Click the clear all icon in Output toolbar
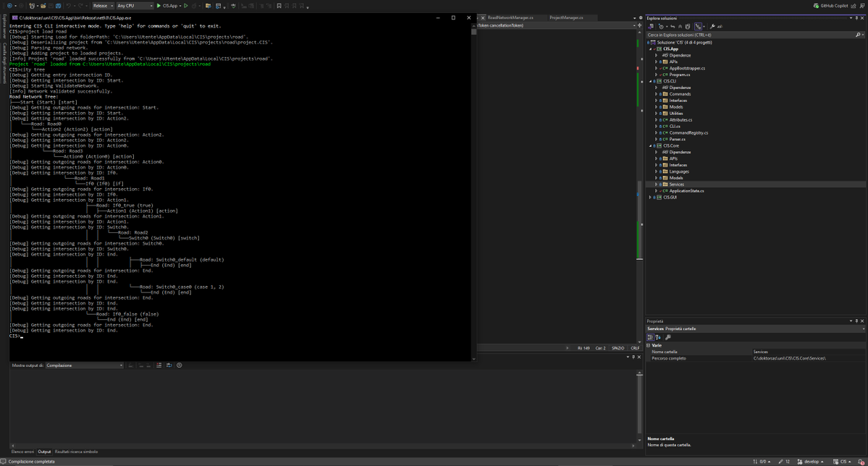 (x=159, y=365)
